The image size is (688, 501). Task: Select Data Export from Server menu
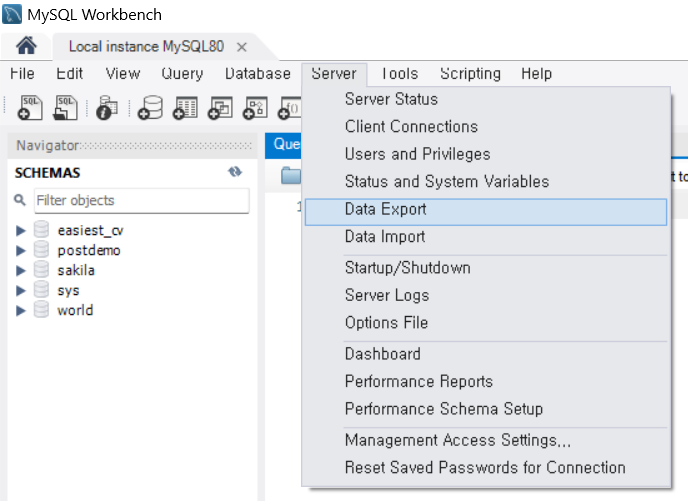pos(385,210)
